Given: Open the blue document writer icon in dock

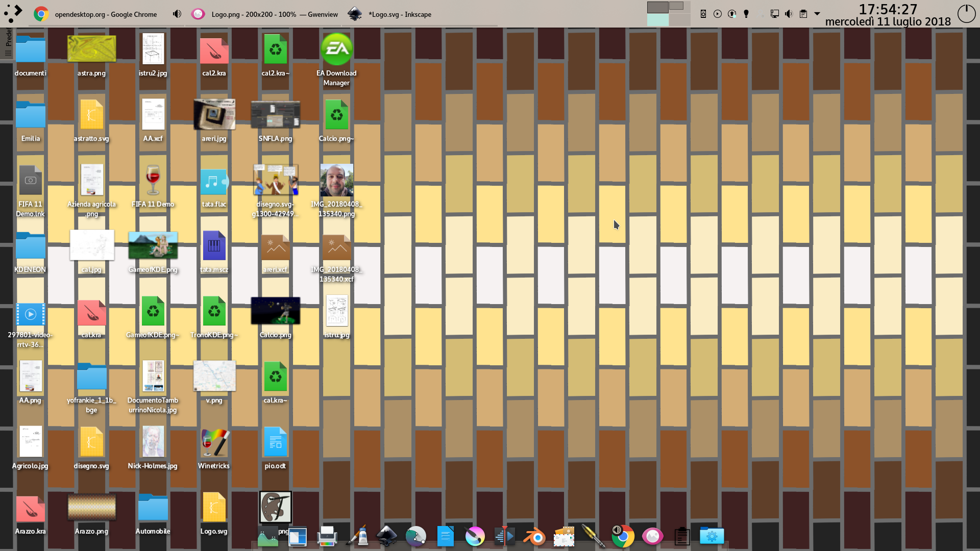Looking at the screenshot, I should pyautogui.click(x=446, y=536).
